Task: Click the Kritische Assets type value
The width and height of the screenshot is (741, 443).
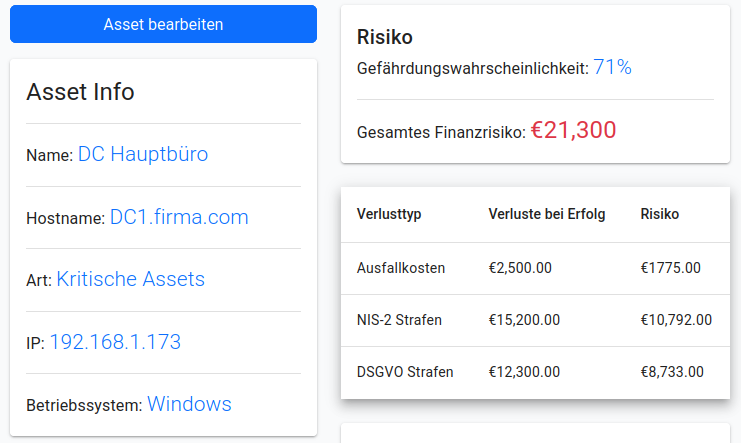Action: (130, 279)
